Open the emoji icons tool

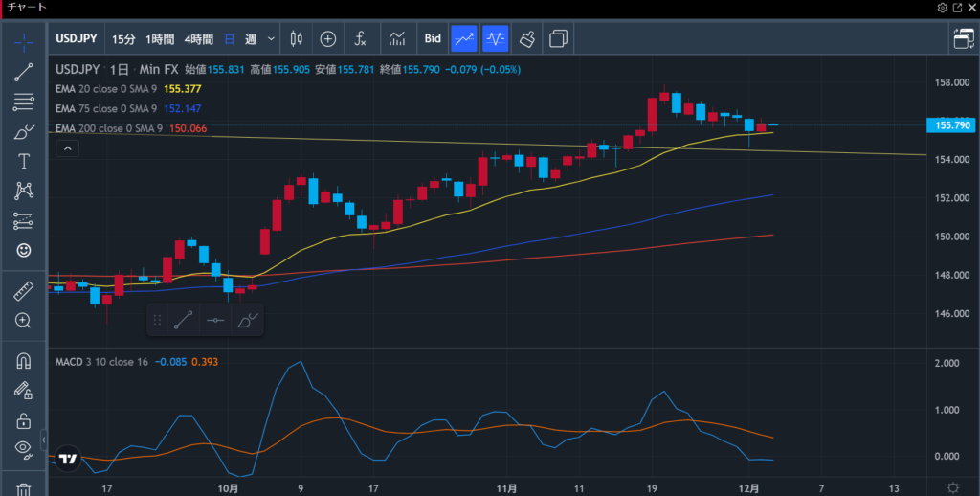point(24,250)
